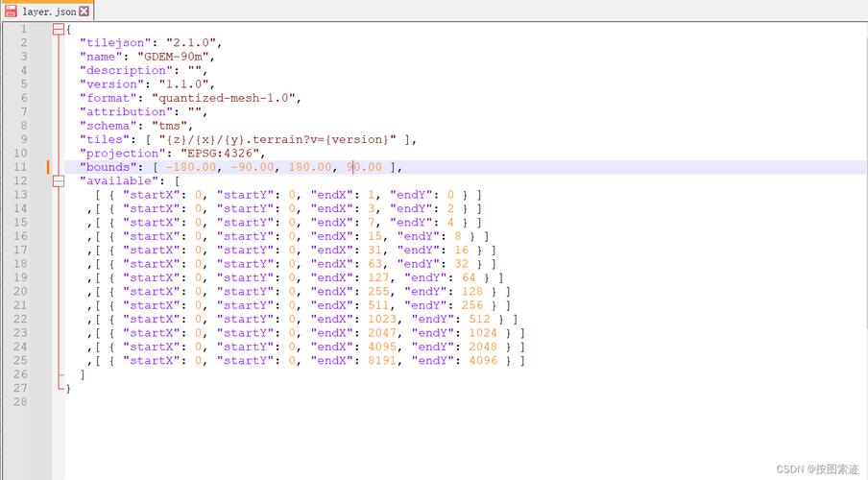Click the "tms" schema value

pos(169,126)
